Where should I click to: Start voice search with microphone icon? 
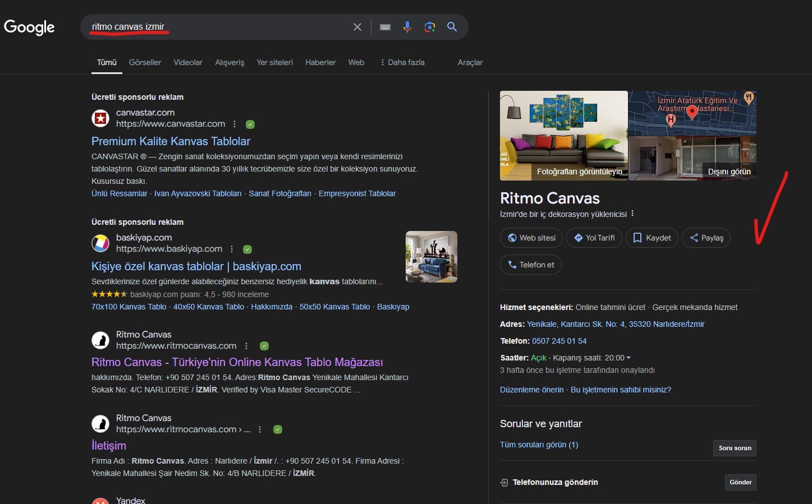click(x=407, y=27)
